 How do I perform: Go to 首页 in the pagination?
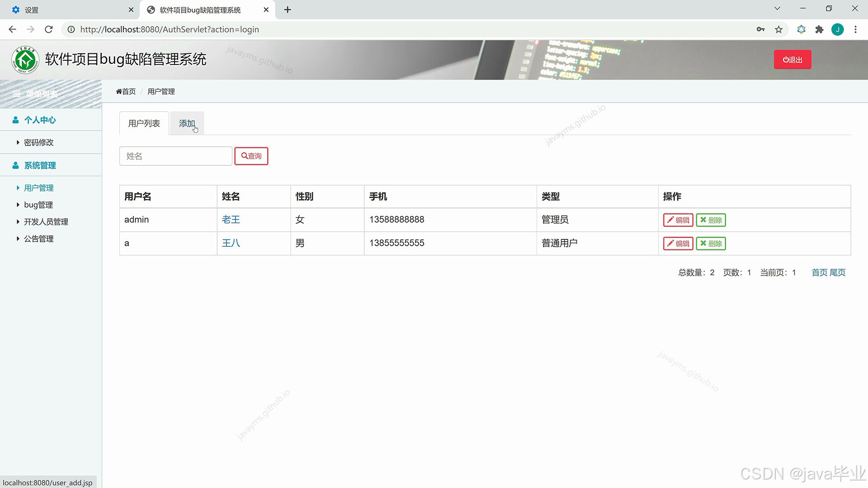click(820, 272)
